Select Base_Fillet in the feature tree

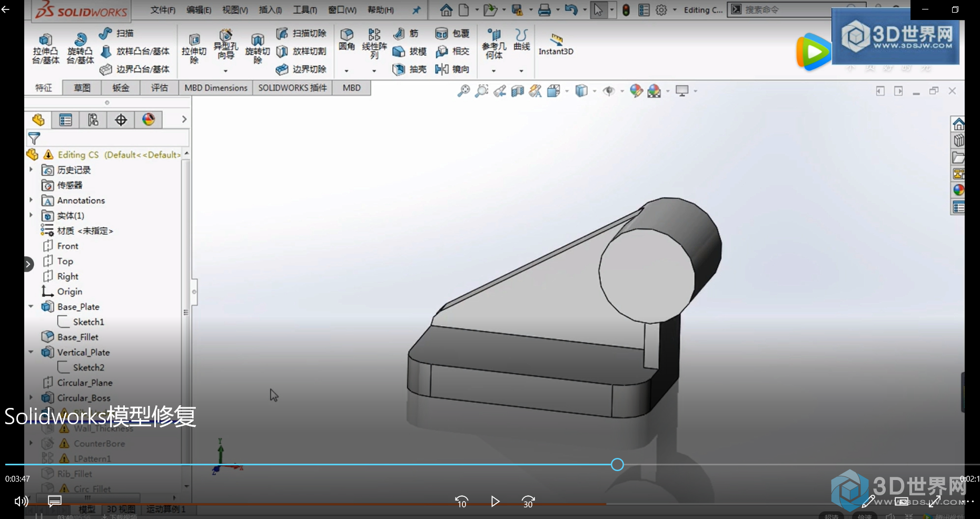pyautogui.click(x=70, y=337)
